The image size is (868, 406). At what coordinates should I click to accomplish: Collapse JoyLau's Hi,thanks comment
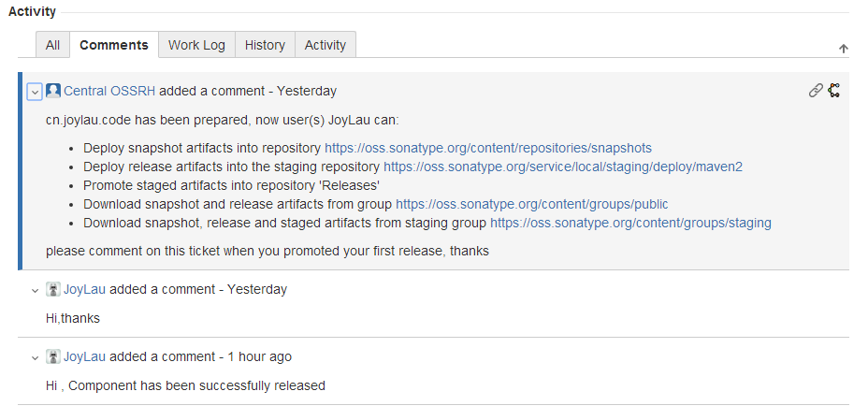point(35,290)
